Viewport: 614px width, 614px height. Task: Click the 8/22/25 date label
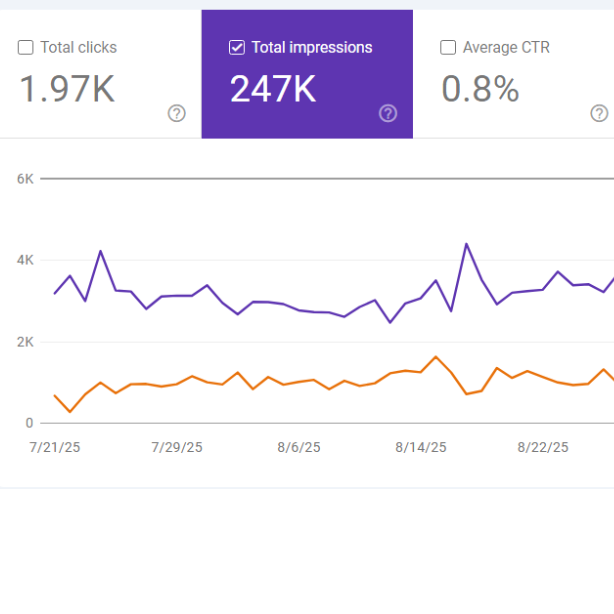(543, 448)
